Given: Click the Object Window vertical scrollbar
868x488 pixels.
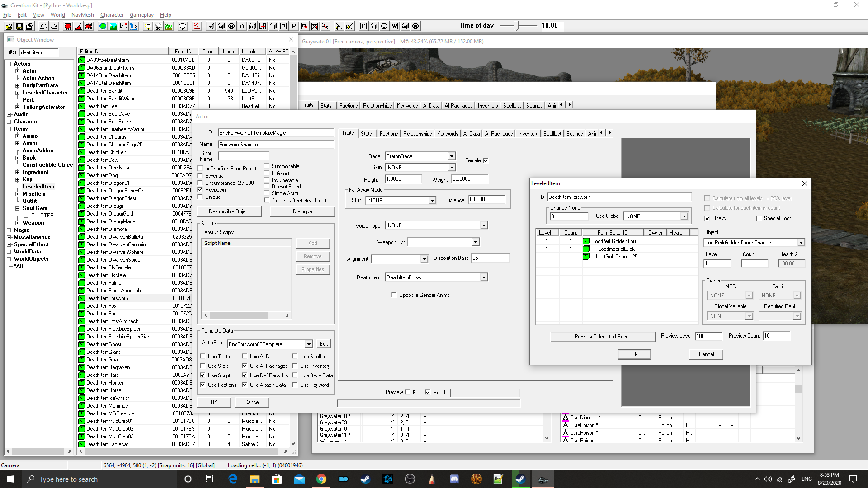Looking at the screenshot, I should click(293, 248).
